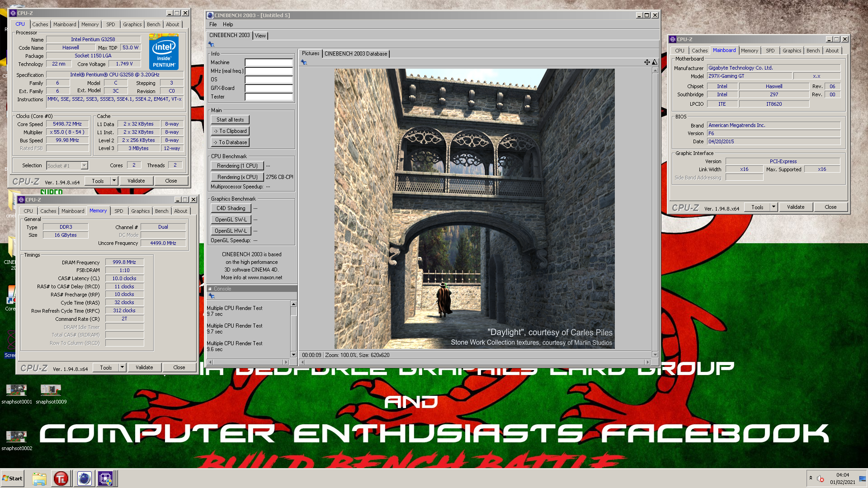The height and width of the screenshot is (488, 868).
Task: Collapse the Console panel toggle square
Action: pyautogui.click(x=210, y=289)
